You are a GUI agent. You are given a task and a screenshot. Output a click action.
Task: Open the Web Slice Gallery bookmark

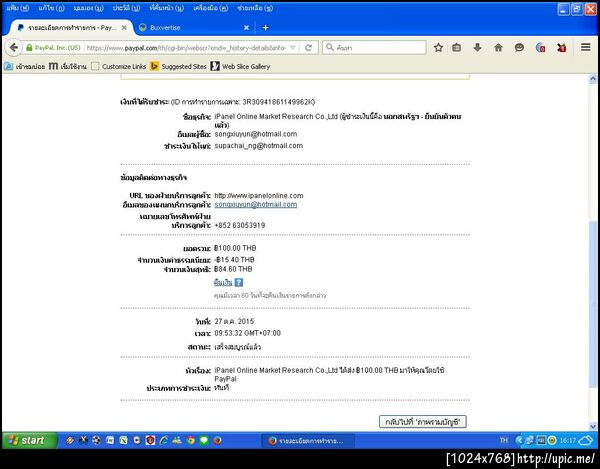(x=240, y=67)
